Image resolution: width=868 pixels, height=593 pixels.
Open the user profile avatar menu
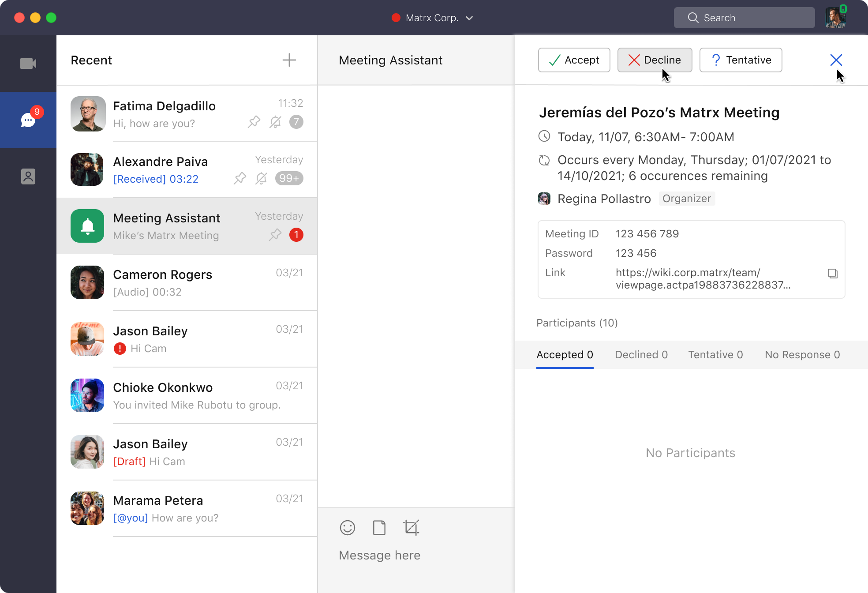tap(835, 18)
